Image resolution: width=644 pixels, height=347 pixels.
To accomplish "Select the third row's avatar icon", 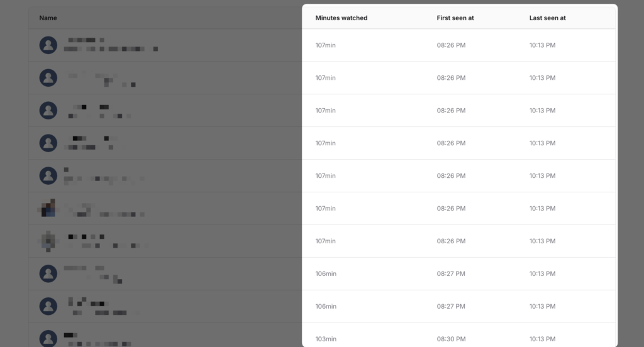I will pos(48,111).
